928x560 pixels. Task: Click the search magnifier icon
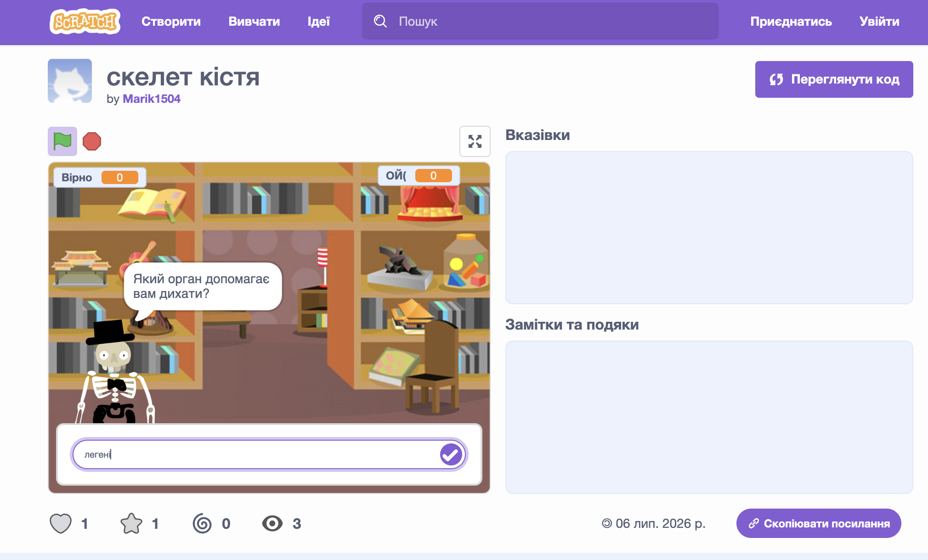[380, 21]
